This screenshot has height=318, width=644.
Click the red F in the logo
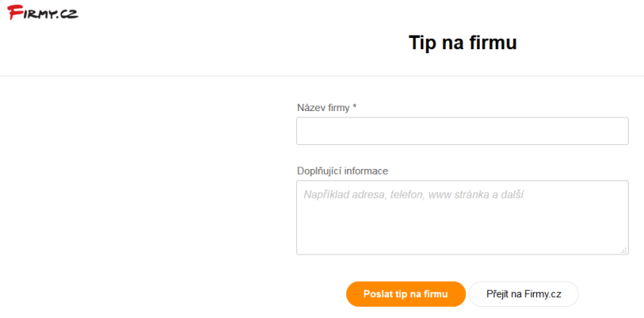tap(14, 12)
